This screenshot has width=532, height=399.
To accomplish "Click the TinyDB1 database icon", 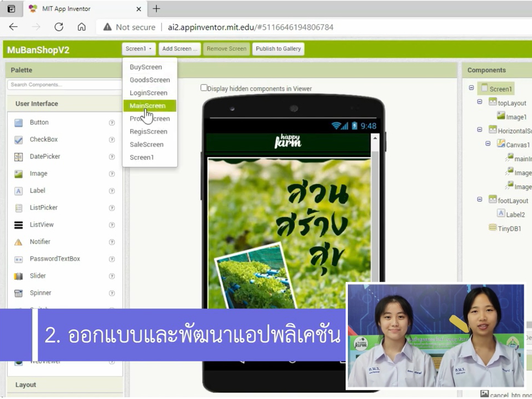I will pos(493,228).
